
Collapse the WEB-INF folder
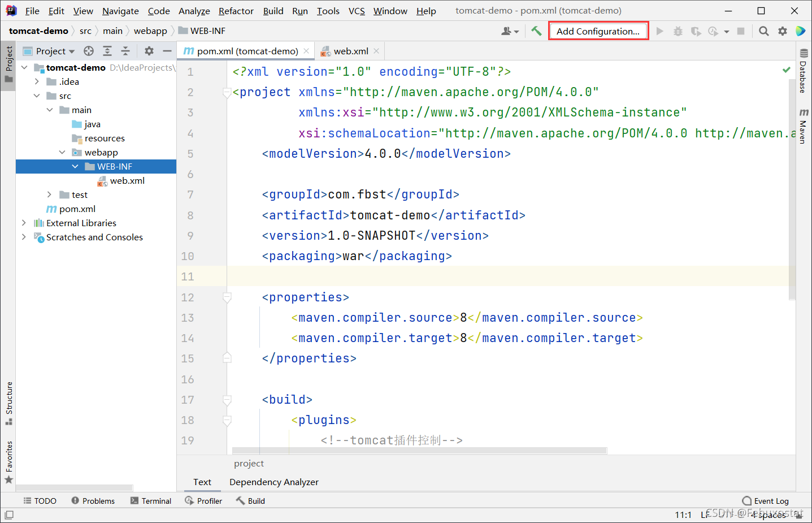(75, 166)
